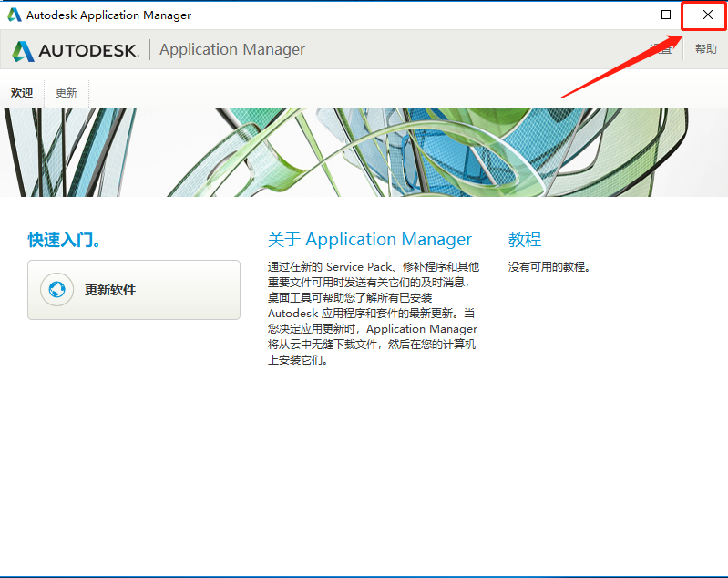Maximize the Application Manager window
The image size is (728, 578).
tap(666, 15)
